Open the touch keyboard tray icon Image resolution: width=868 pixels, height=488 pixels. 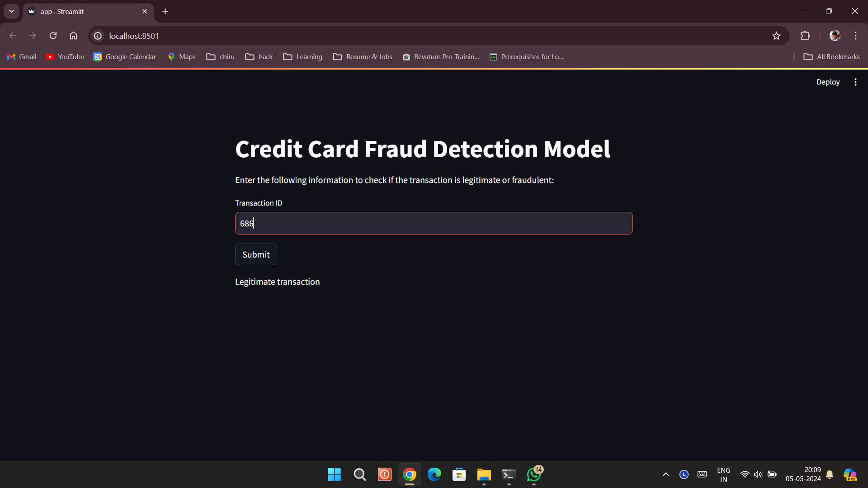(702, 474)
